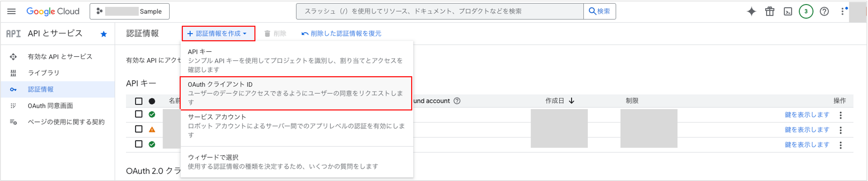Open the Sample project selector
This screenshot has width=868, height=181.
pyautogui.click(x=130, y=11)
